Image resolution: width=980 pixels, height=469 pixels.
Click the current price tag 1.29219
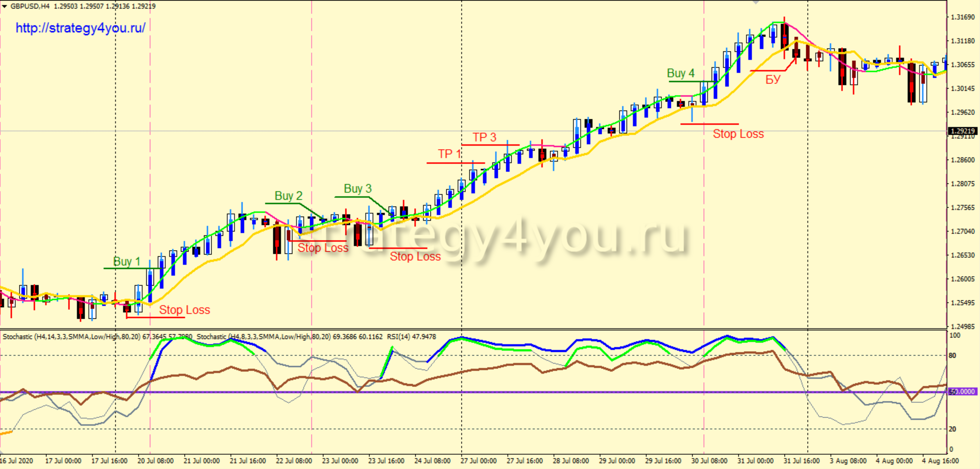pos(962,131)
